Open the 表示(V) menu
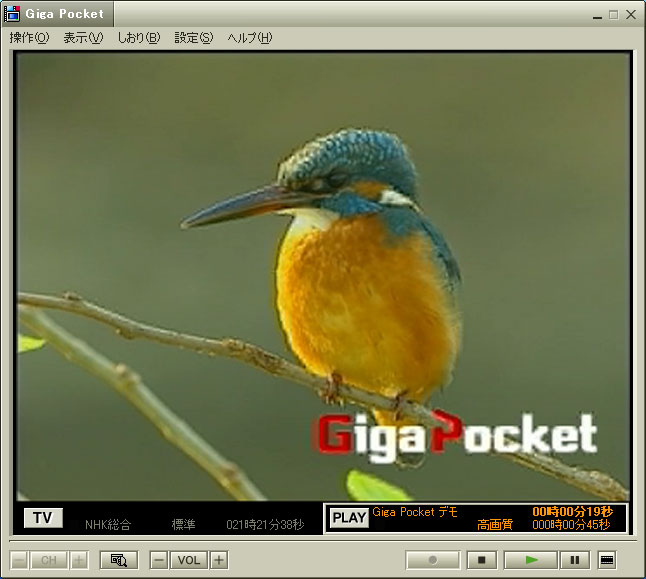The height and width of the screenshot is (579, 646). point(83,38)
